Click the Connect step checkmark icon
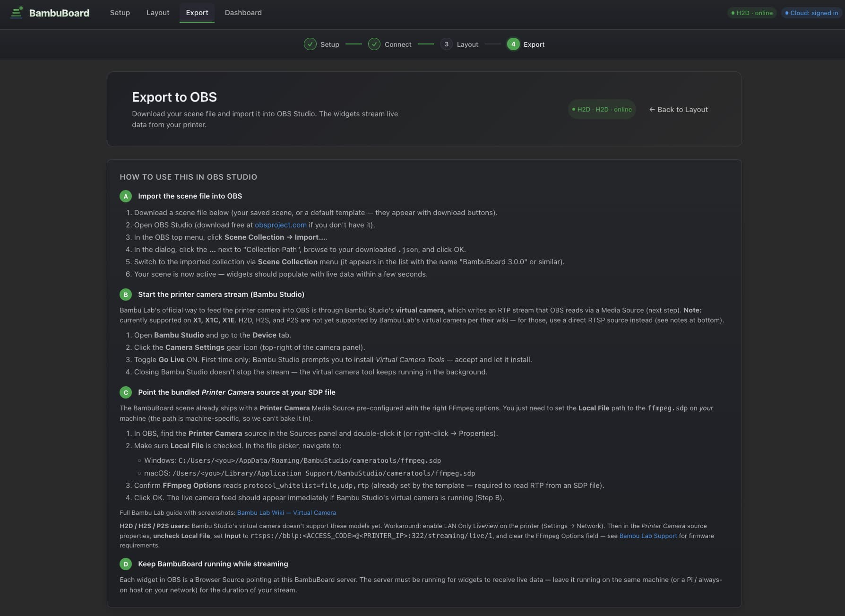The width and height of the screenshot is (845, 616). click(x=374, y=44)
